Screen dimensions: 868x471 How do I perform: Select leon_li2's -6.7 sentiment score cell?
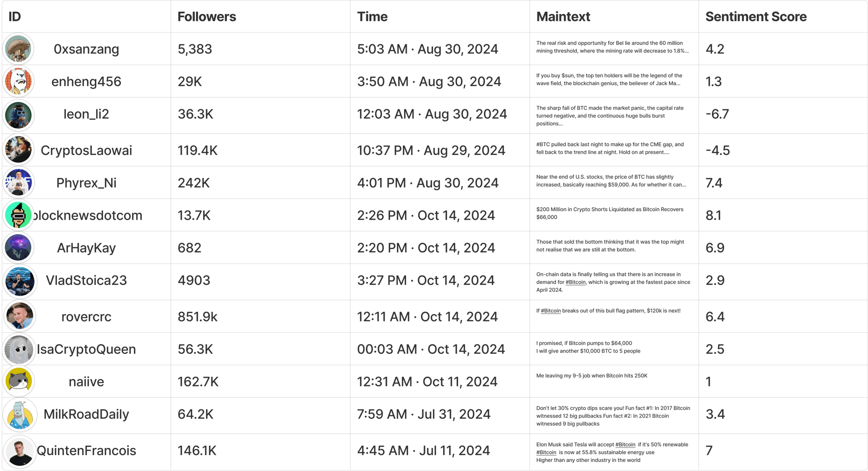pyautogui.click(x=717, y=114)
